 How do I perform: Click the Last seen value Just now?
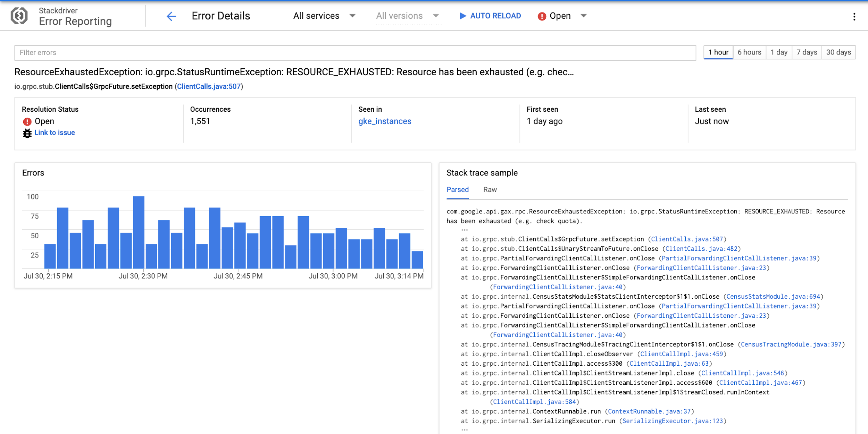(x=712, y=121)
